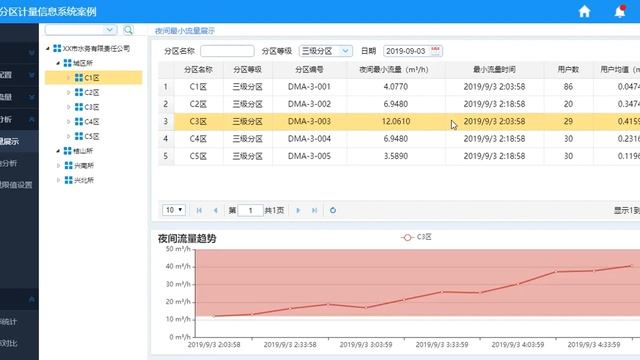Click the user count 86 cell
The image size is (640, 360).
coord(568,87)
